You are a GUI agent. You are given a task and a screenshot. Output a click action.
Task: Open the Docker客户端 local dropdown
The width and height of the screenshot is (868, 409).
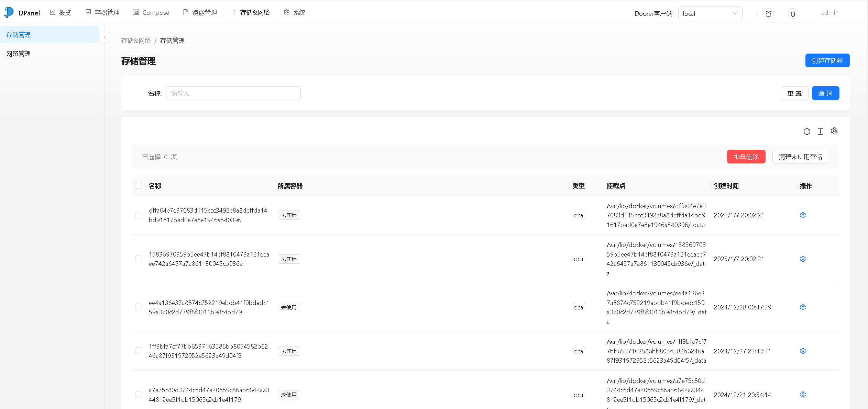click(x=710, y=13)
